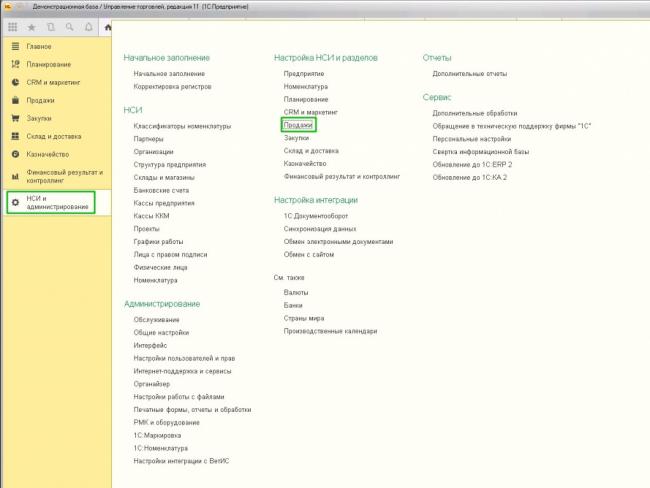The height and width of the screenshot is (488, 650).
Task: Open History icon in top toolbar
Action: click(x=51, y=27)
